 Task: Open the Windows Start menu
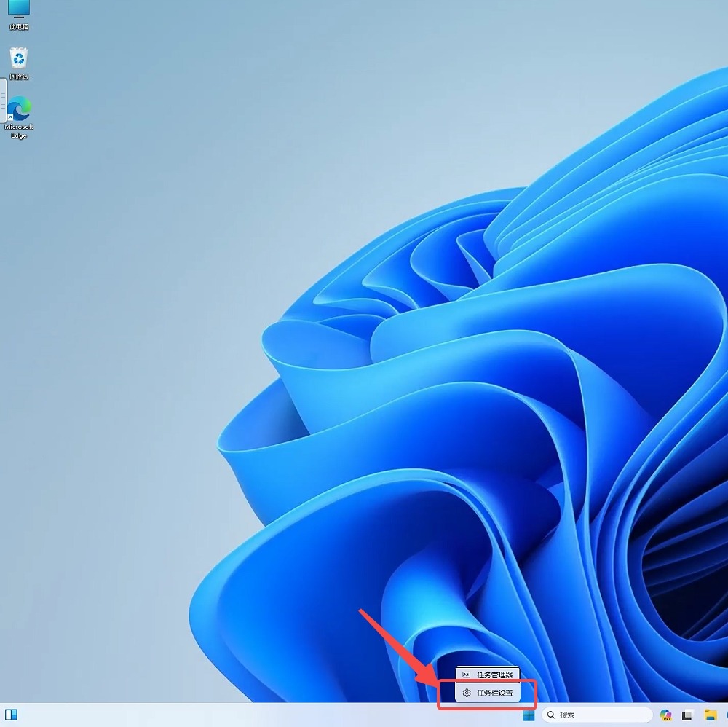[x=529, y=715]
